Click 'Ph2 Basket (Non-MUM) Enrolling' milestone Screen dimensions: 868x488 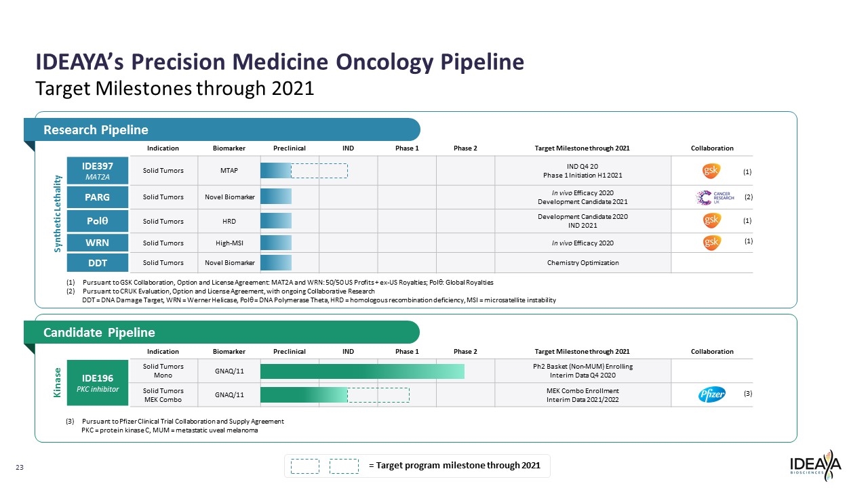pos(583,367)
